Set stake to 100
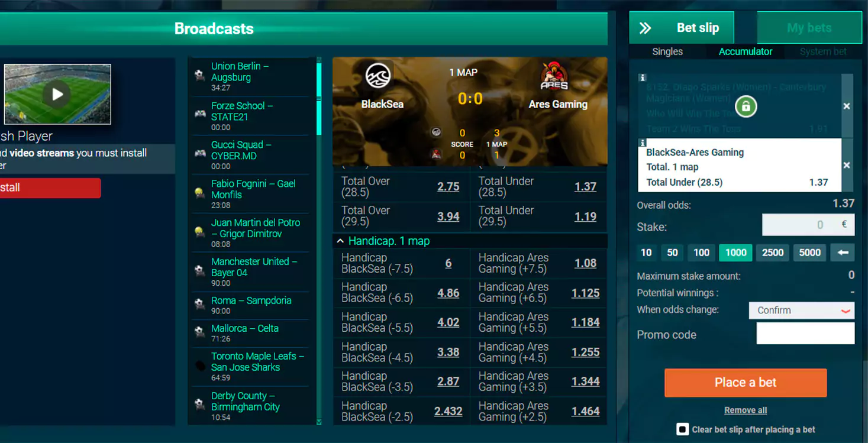The height and width of the screenshot is (443, 868). click(701, 253)
